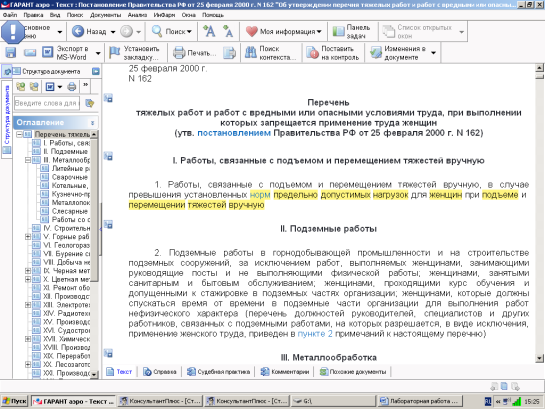
Task: Click printer icon in structure panel
Action: tap(72, 86)
